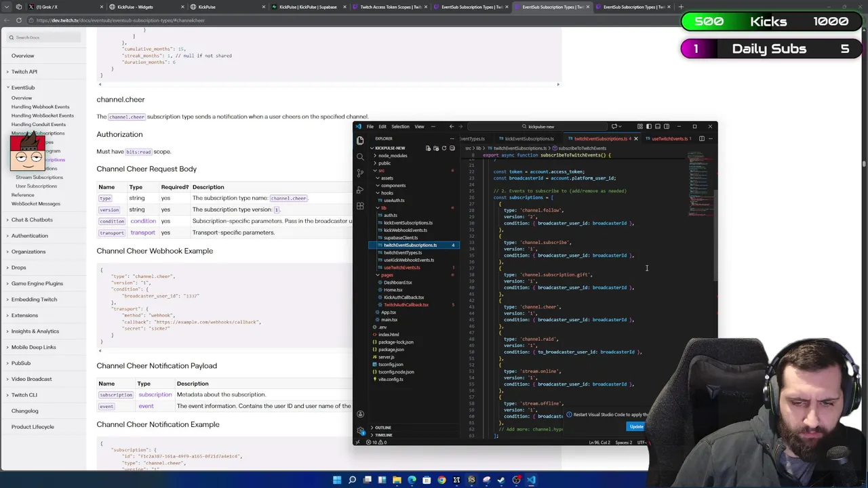Close the twitchEventSubscriptions.ts tab
This screenshot has width=868, height=488.
tap(636, 138)
